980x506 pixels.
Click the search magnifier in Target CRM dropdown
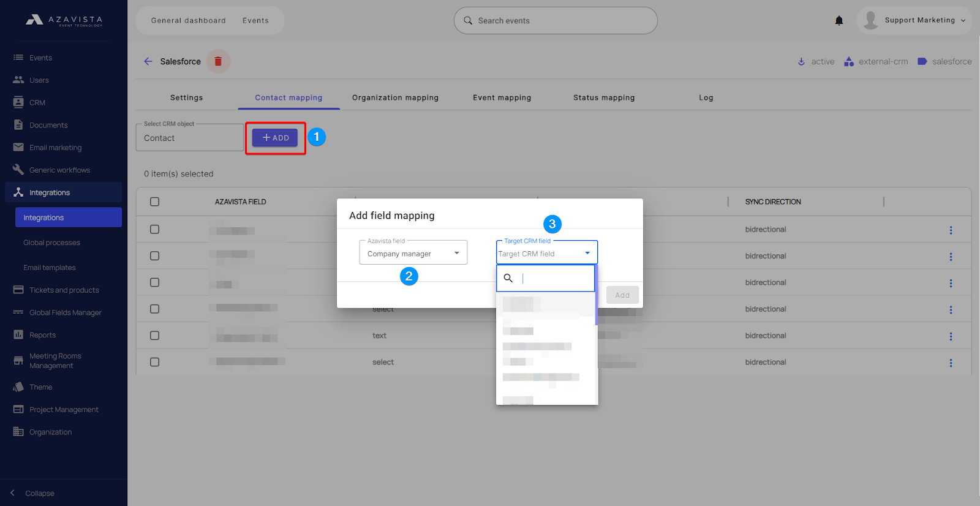(508, 278)
